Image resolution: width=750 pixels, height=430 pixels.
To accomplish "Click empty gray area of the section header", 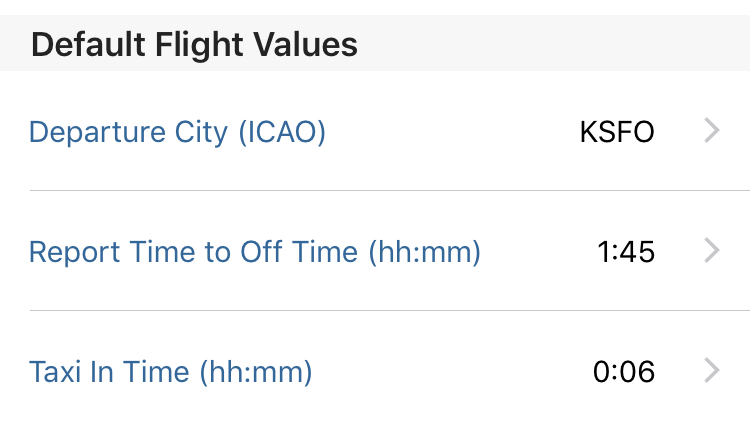I will point(550,43).
